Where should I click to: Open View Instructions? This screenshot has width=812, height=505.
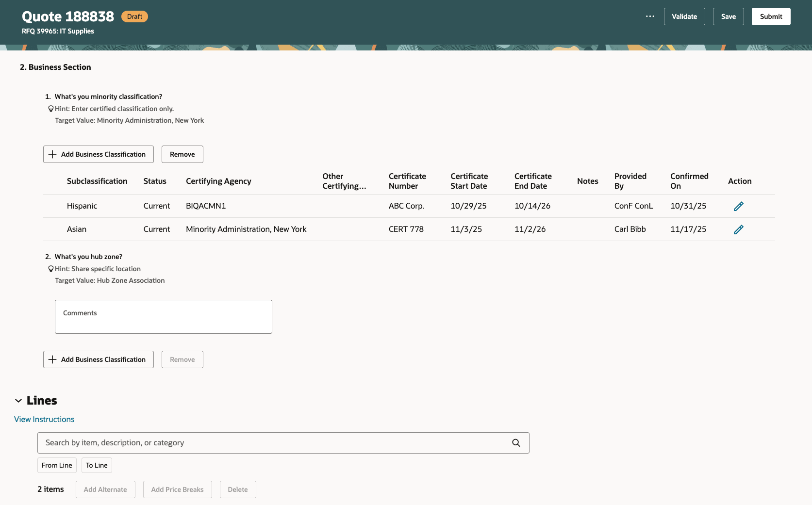pyautogui.click(x=44, y=419)
